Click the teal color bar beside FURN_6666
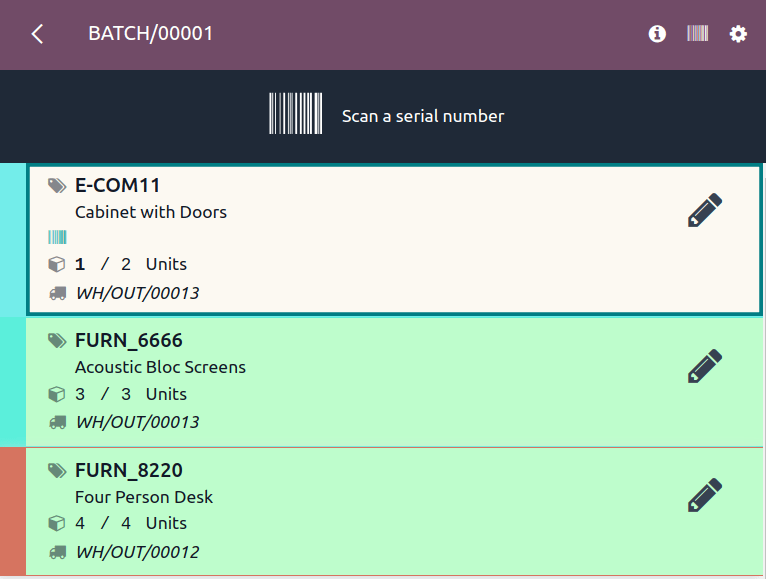 13,381
